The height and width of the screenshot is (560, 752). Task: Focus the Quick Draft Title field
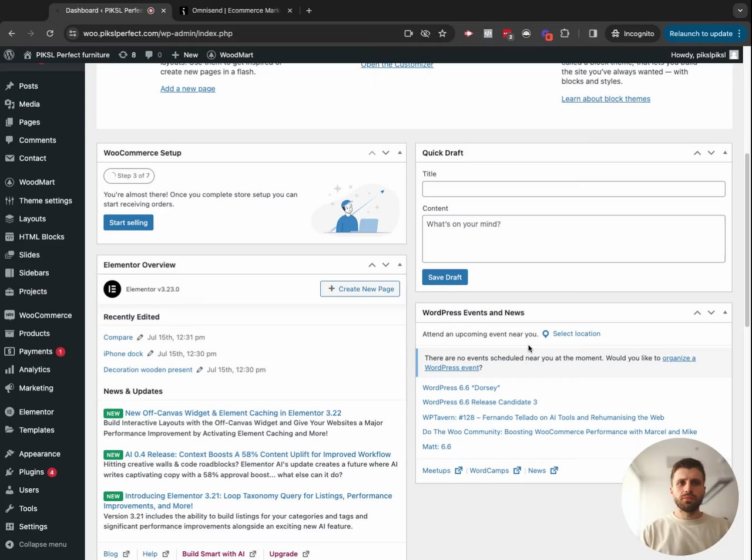(x=573, y=189)
